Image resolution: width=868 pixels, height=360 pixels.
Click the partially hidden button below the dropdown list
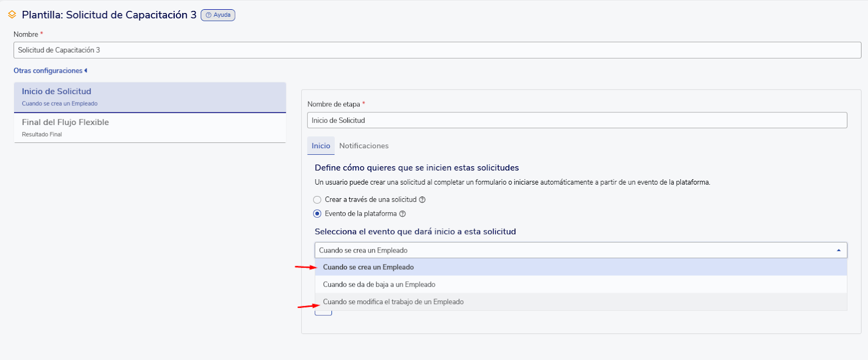pos(323,313)
